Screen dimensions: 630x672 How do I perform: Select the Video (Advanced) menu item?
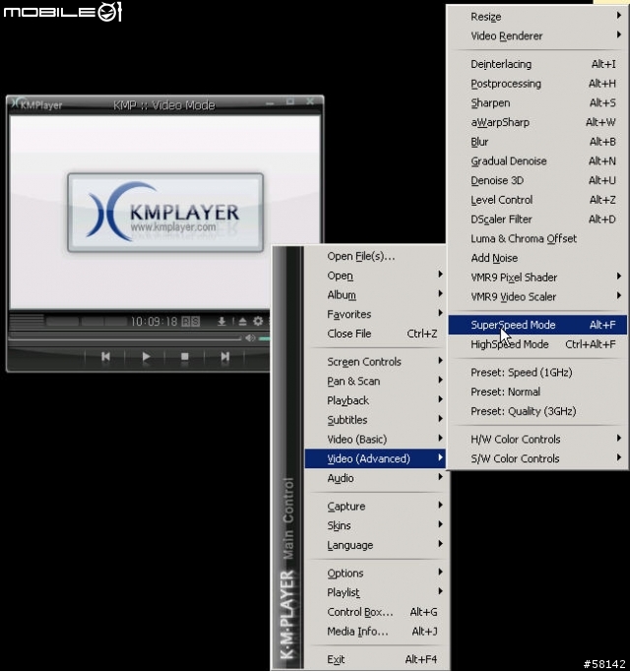375,458
